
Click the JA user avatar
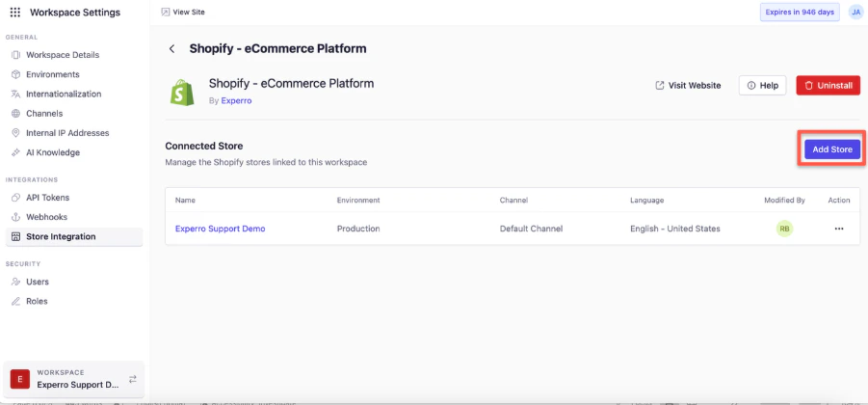click(x=855, y=12)
